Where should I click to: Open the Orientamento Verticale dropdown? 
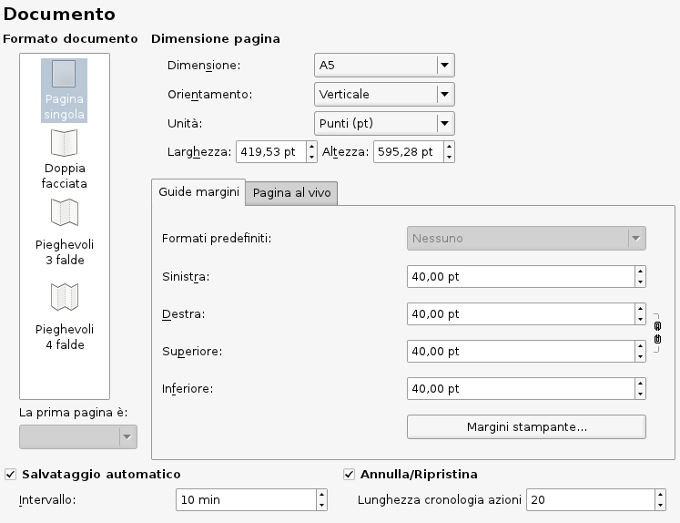(x=384, y=94)
